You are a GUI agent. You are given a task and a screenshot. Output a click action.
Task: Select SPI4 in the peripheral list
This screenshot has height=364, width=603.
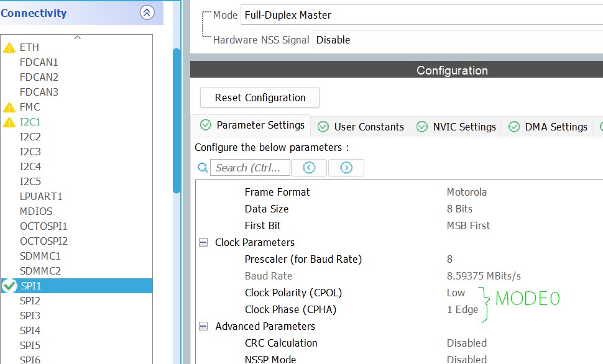pyautogui.click(x=30, y=330)
